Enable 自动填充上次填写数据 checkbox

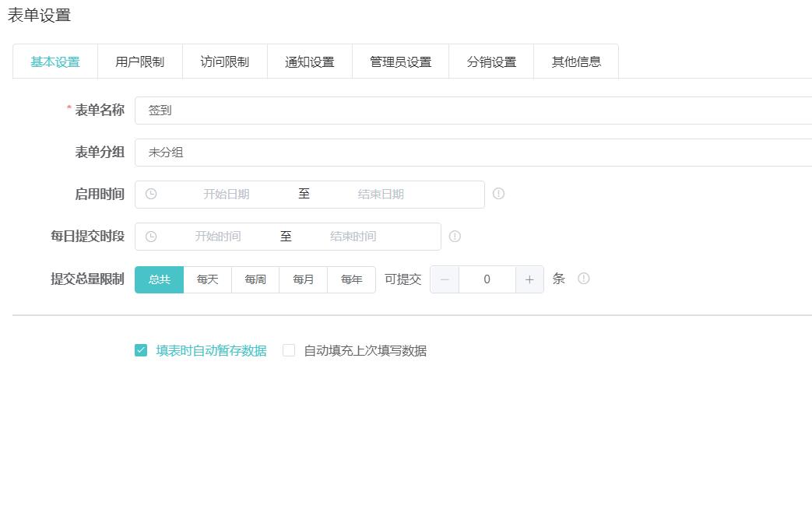(x=289, y=350)
